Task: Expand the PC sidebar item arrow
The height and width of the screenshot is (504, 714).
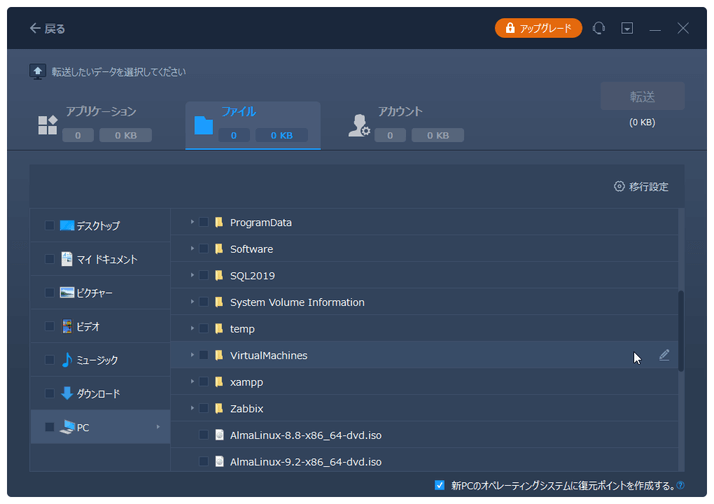Action: pos(158,428)
